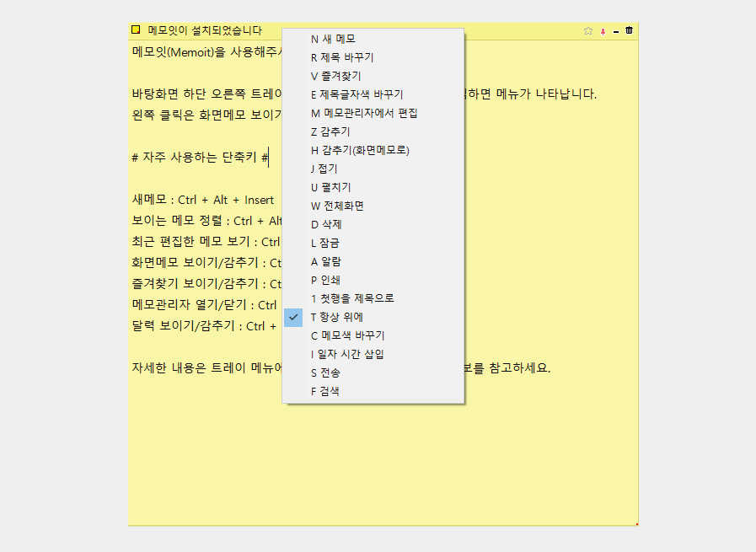The image size is (756, 552).
Task: Choose 'R 제목 바꾸기' menu entry
Action: (x=373, y=57)
